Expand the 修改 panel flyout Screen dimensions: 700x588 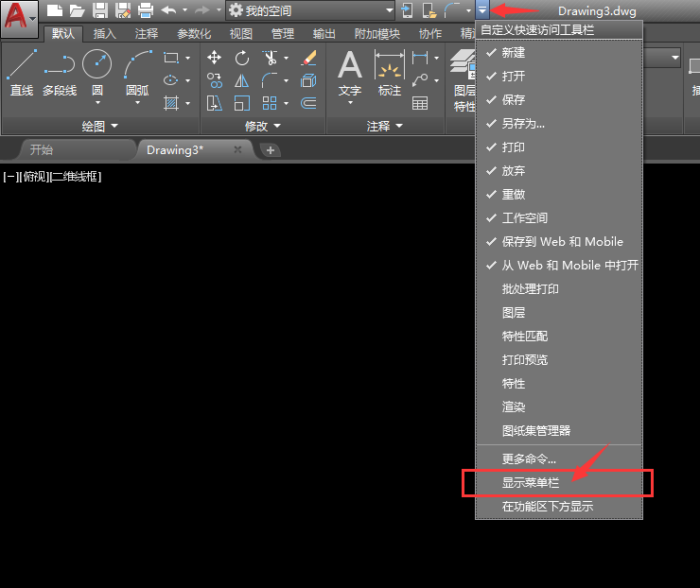[x=263, y=127]
